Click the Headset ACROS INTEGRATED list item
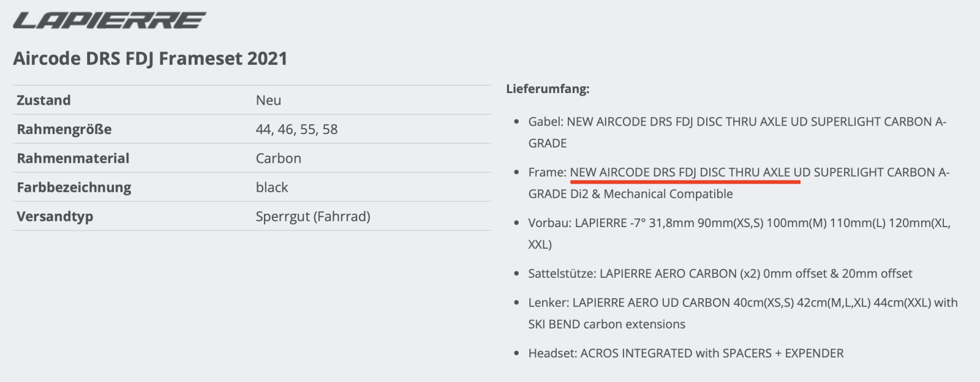 [x=685, y=353]
